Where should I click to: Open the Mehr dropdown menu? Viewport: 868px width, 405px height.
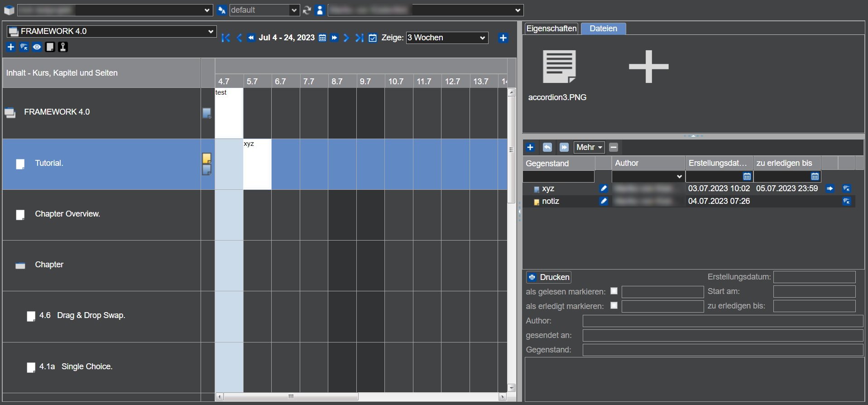(x=589, y=147)
